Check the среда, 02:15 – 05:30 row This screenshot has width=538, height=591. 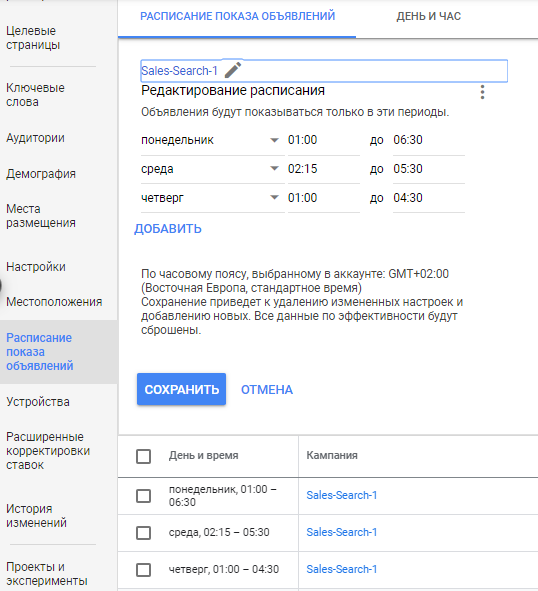pyautogui.click(x=143, y=533)
